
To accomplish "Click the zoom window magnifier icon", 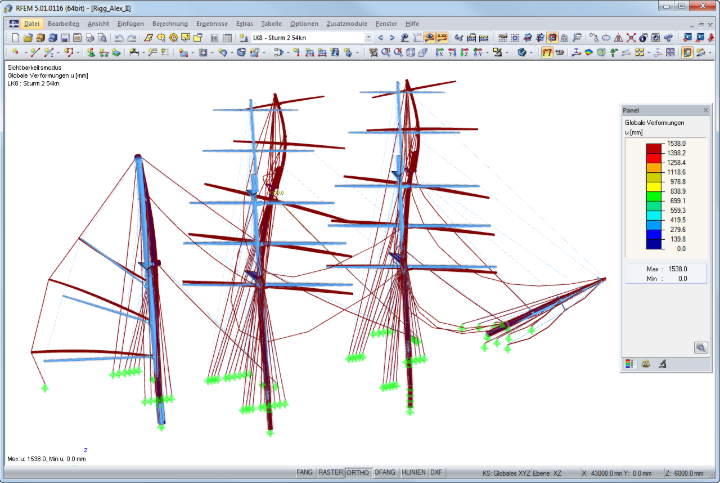I will (x=386, y=53).
